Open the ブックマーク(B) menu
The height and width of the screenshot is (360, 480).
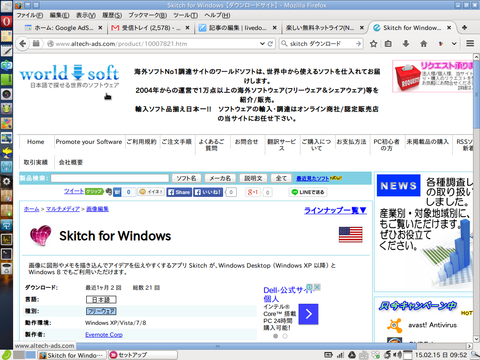148,15
